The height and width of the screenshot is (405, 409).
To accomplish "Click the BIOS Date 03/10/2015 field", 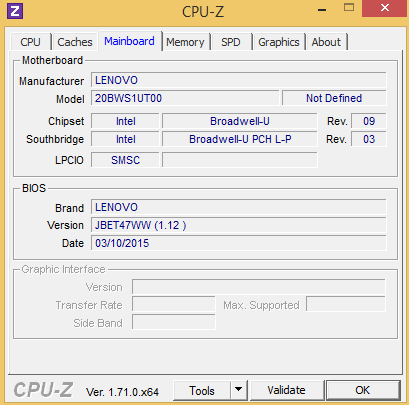I will click(x=239, y=243).
